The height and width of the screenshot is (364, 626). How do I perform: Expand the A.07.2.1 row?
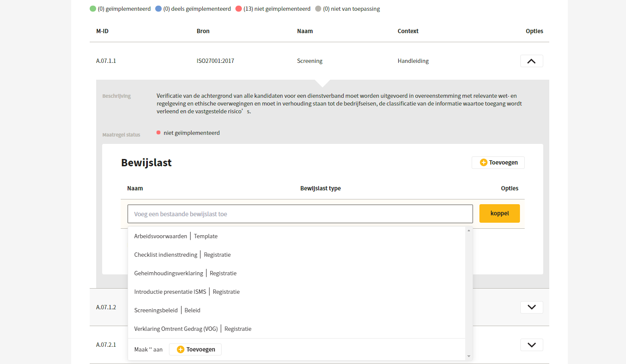coord(532,345)
